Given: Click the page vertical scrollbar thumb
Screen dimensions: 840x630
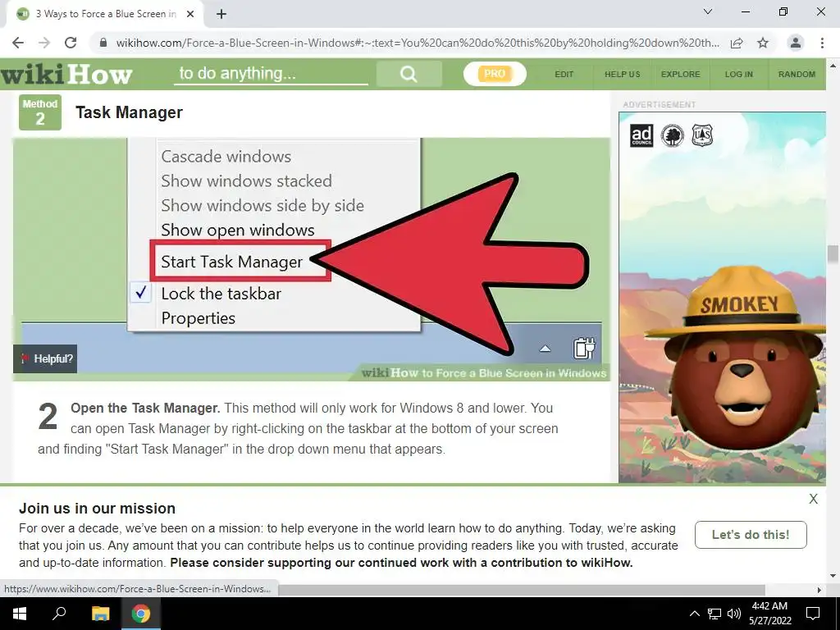Looking at the screenshot, I should point(833,254).
